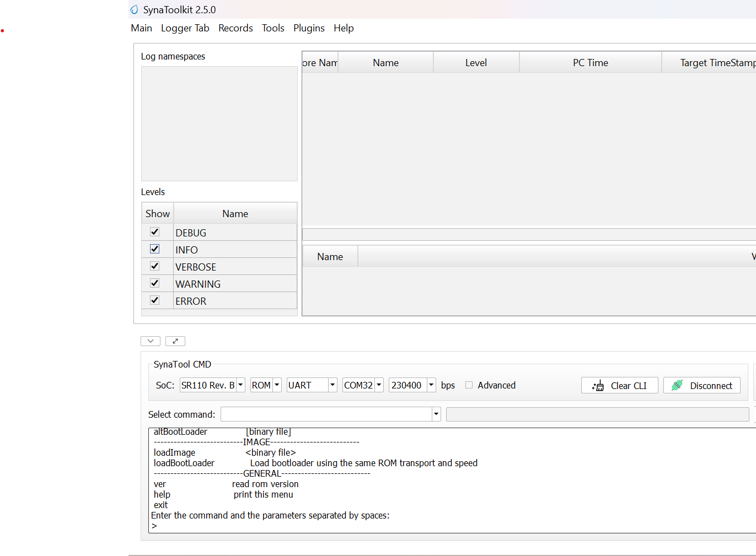Viewport: 756px width, 556px height.
Task: Click the PC Time column header
Action: (591, 62)
